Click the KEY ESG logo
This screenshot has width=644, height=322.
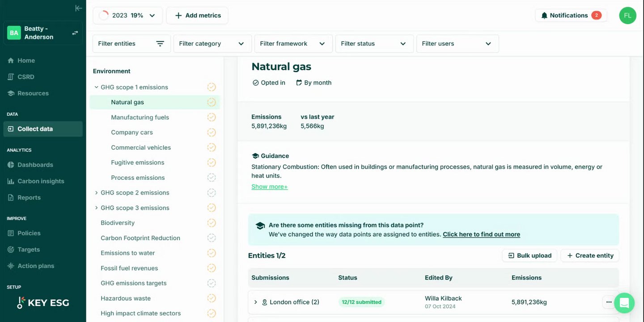click(x=43, y=303)
